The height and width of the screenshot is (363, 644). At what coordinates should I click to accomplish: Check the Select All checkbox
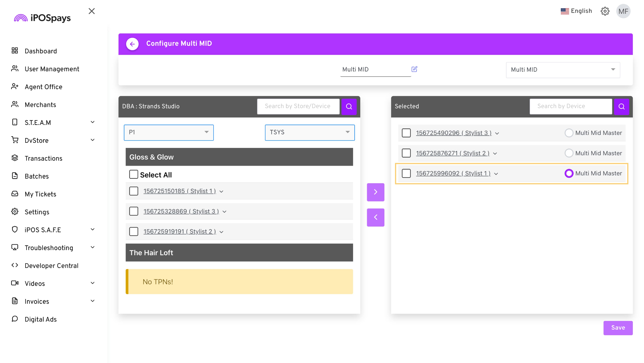(133, 174)
